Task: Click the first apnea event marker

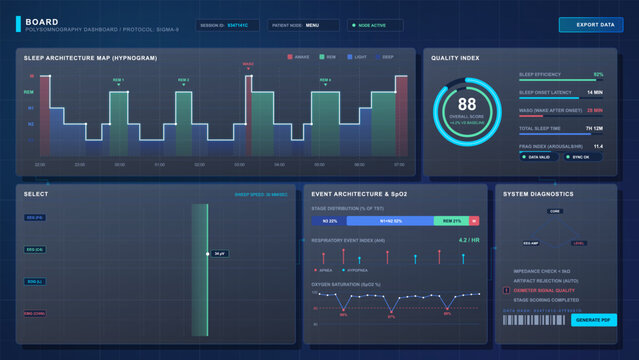Action: pos(324,258)
